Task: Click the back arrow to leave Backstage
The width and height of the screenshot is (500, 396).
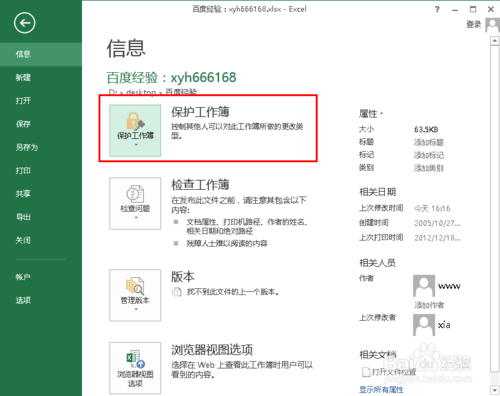Action: [24, 23]
